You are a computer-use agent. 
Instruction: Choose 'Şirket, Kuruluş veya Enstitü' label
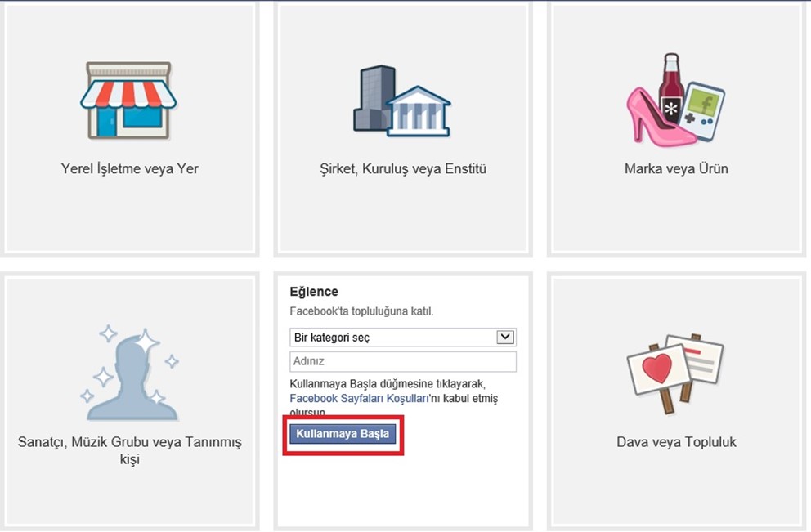click(x=403, y=169)
